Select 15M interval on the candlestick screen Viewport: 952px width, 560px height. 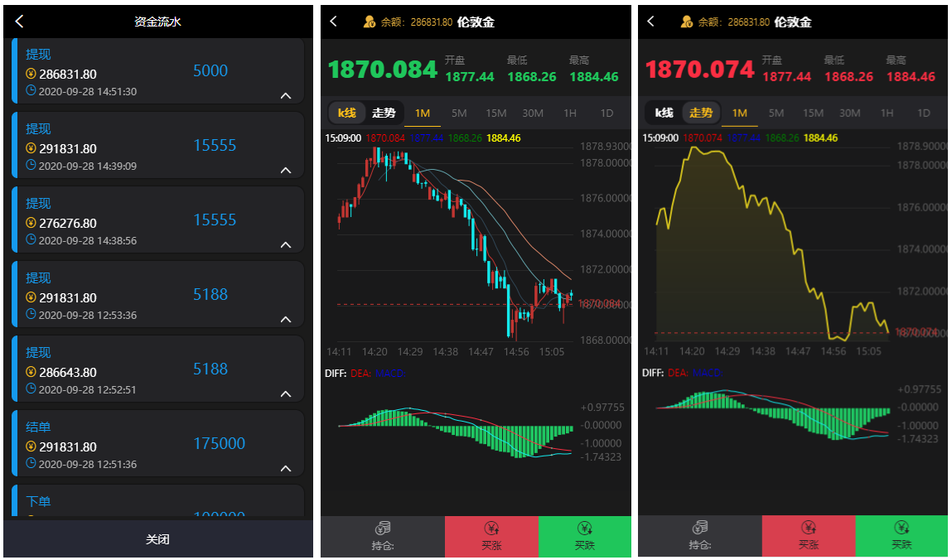pos(496,113)
